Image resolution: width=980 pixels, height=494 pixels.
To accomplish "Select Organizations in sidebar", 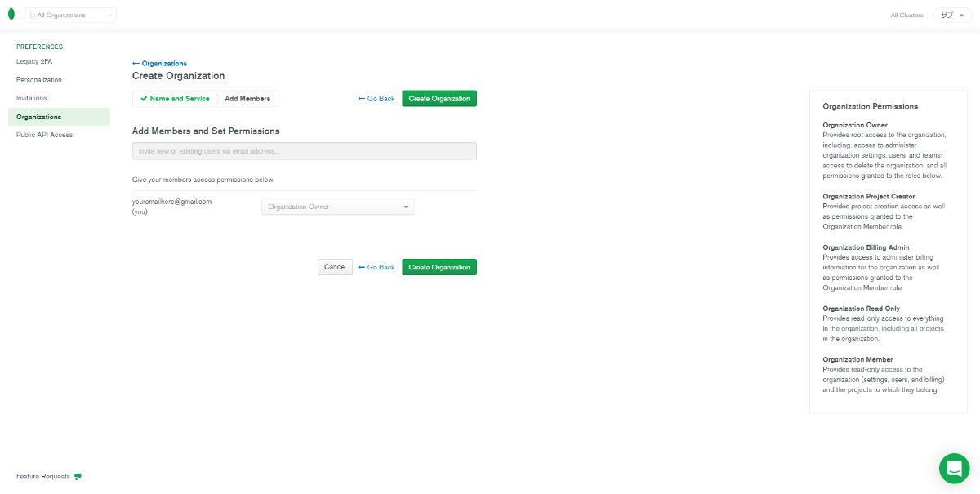I will click(x=59, y=117).
